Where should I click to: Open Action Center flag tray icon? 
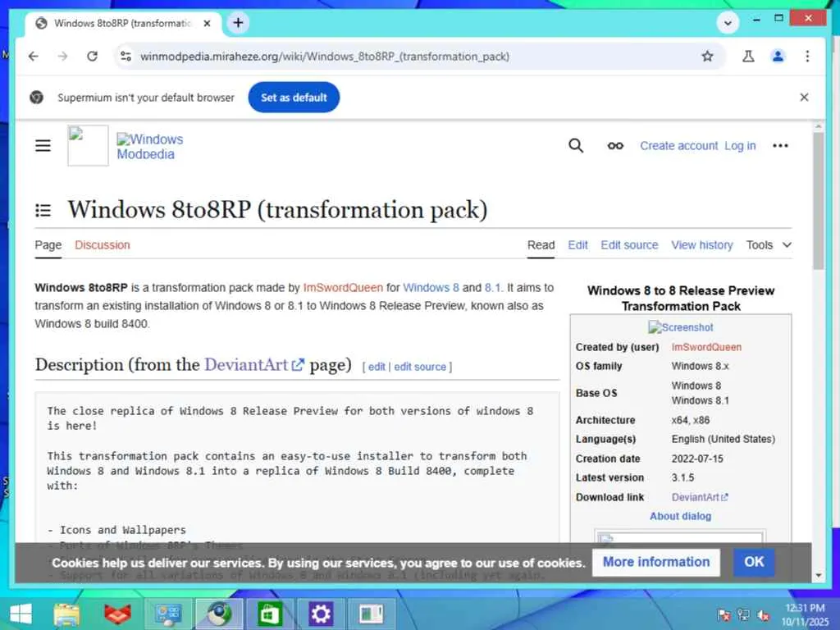point(724,614)
